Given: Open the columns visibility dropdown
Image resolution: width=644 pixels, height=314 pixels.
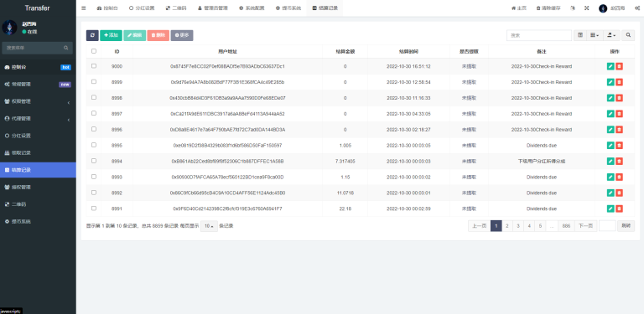Looking at the screenshot, I should [x=595, y=35].
